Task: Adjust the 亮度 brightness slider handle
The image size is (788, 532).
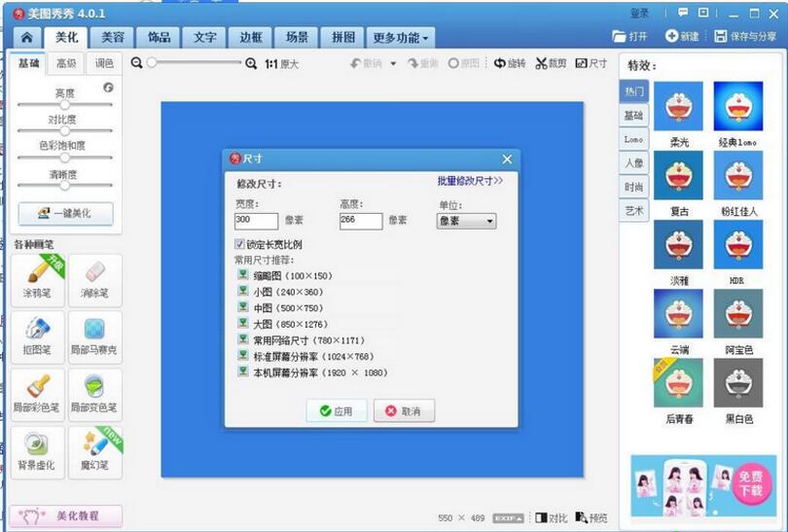Action: (65, 105)
